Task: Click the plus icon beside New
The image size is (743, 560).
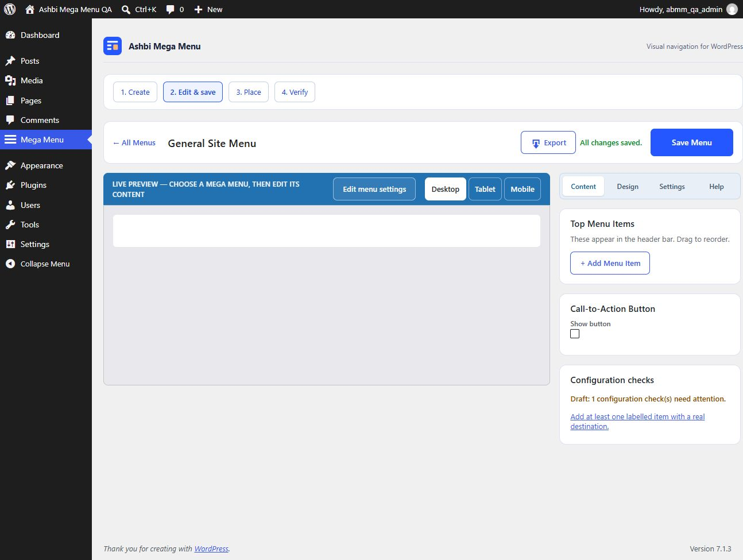Action: (198, 9)
